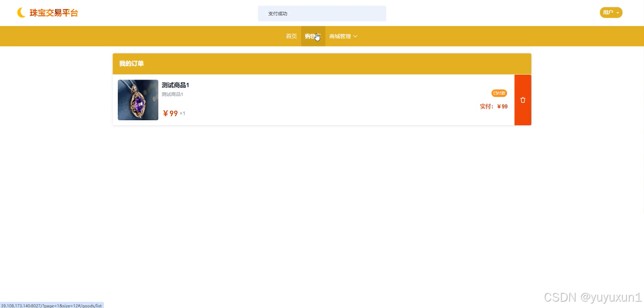Image resolution: width=644 pixels, height=308 pixels.
Task: Delete the 测试商品1 order with trash icon
Action: point(523,100)
